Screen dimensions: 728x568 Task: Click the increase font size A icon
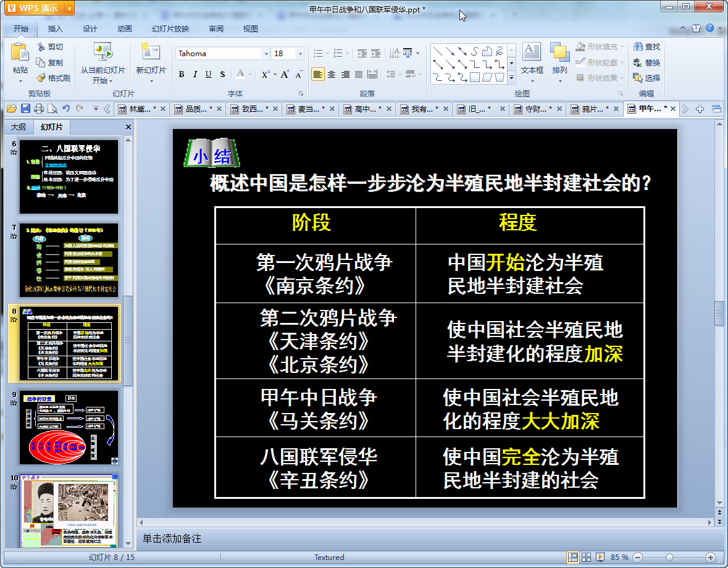[285, 74]
